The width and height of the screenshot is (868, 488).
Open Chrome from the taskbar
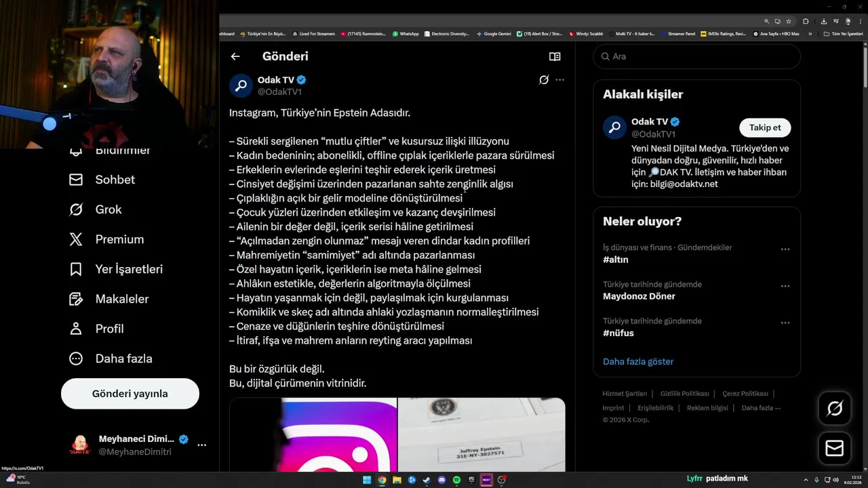382,480
